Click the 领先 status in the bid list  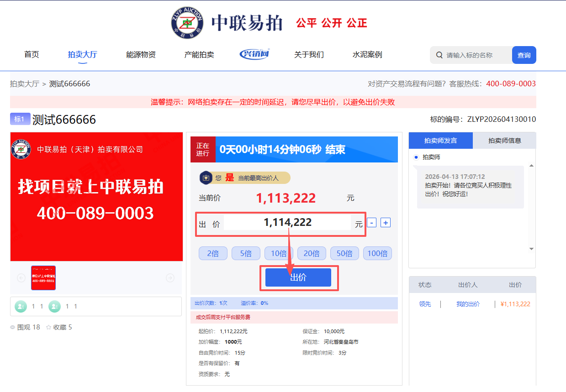point(425,304)
